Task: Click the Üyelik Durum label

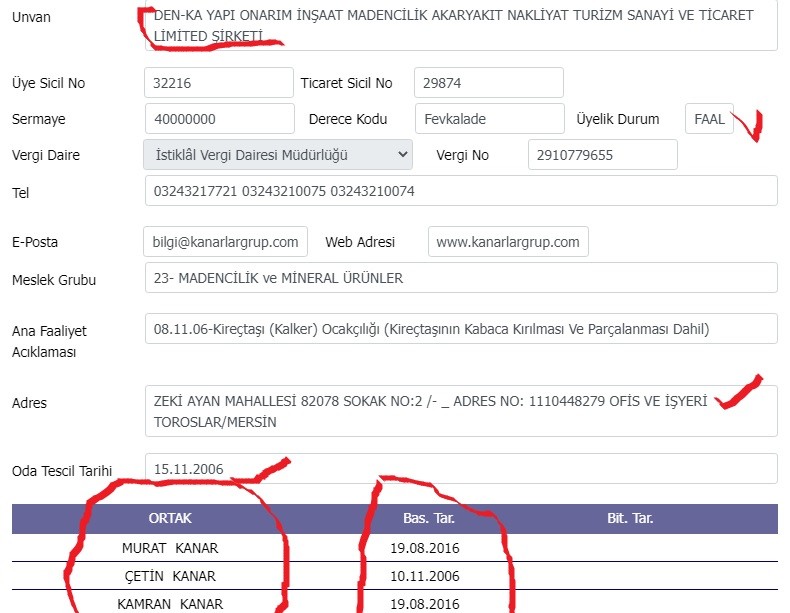Action: (618, 119)
